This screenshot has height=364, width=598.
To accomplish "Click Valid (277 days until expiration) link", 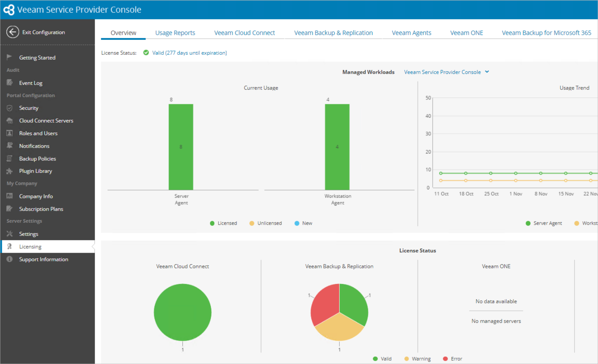I will 189,53.
